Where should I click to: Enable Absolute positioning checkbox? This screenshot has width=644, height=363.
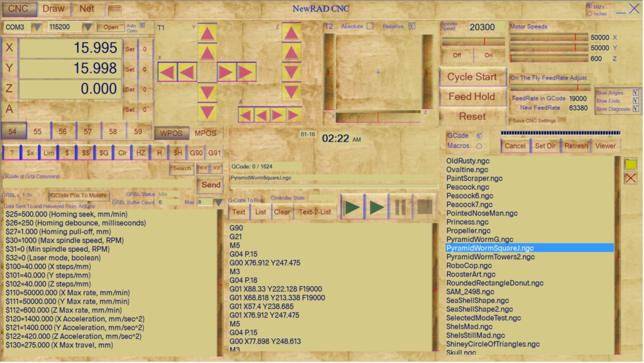coord(370,26)
